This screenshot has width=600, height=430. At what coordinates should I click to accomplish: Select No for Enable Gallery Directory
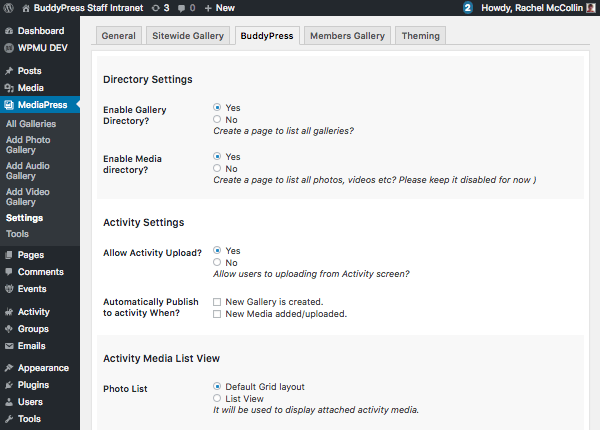click(217, 119)
